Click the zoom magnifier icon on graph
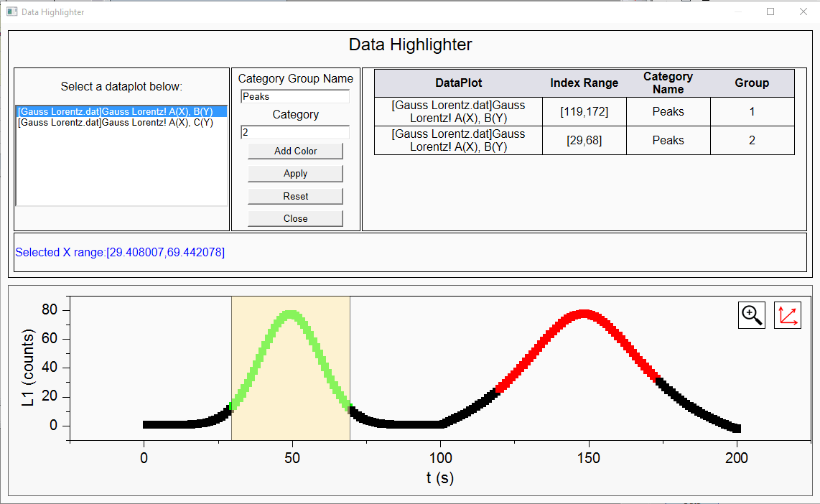This screenshot has height=504, width=820. tap(752, 315)
